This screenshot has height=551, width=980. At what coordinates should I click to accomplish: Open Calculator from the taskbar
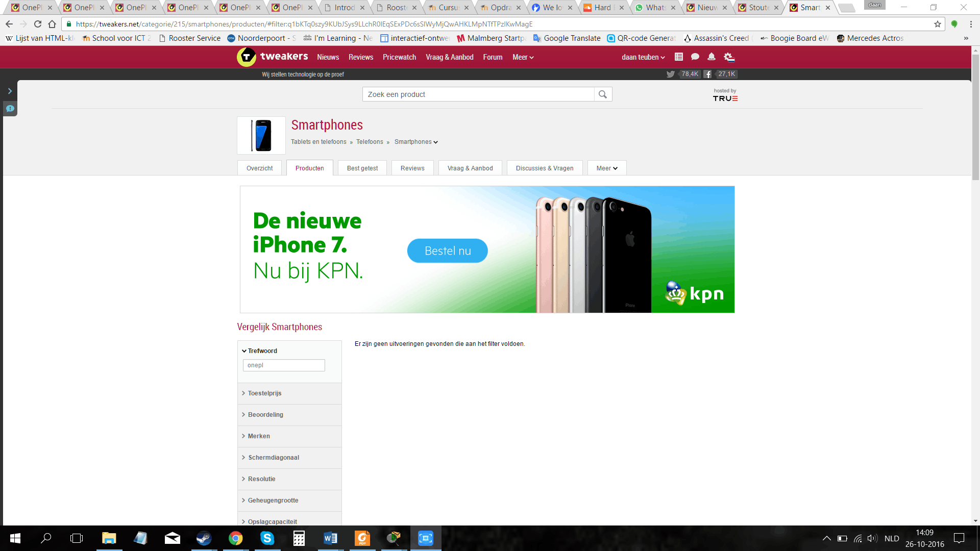coord(299,538)
